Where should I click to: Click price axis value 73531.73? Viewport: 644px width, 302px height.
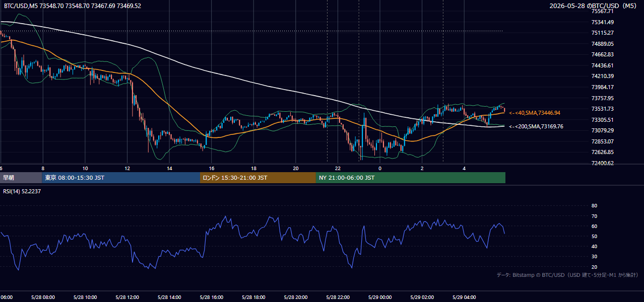click(602, 109)
